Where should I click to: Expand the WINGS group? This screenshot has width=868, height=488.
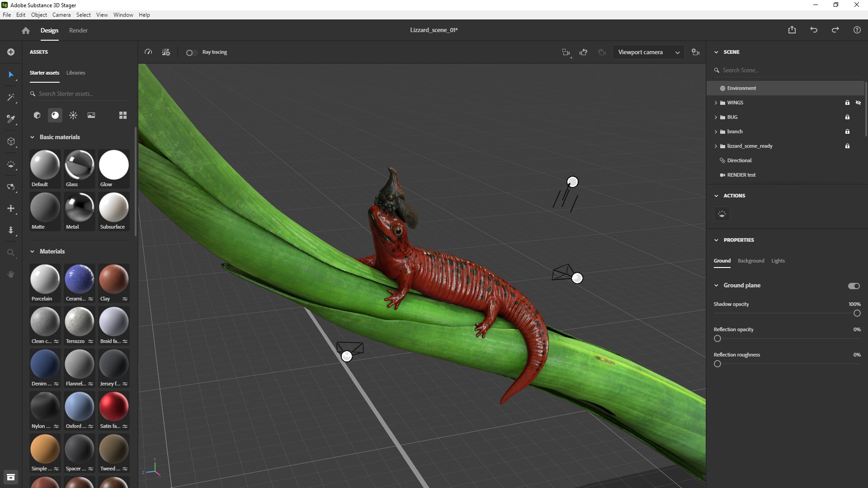716,103
